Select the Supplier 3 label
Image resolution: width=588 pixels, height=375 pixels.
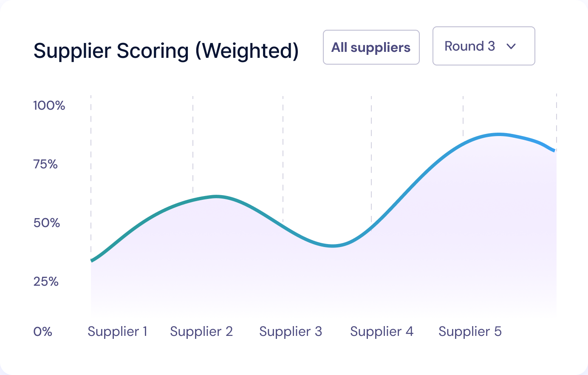(x=291, y=331)
